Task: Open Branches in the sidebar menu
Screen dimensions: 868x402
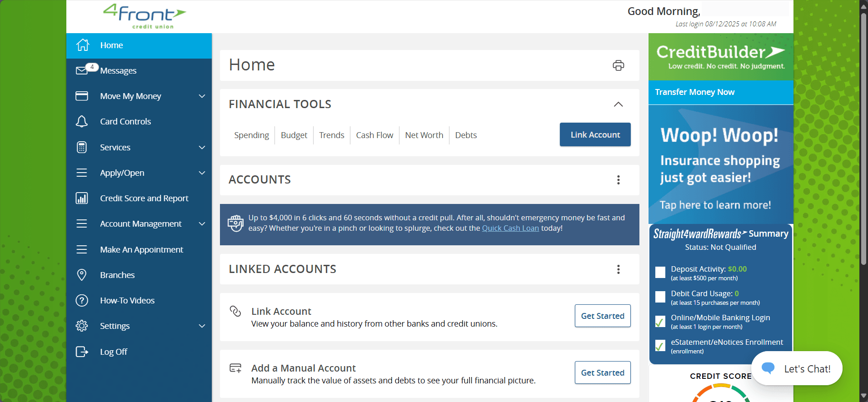Action: pyautogui.click(x=139, y=275)
